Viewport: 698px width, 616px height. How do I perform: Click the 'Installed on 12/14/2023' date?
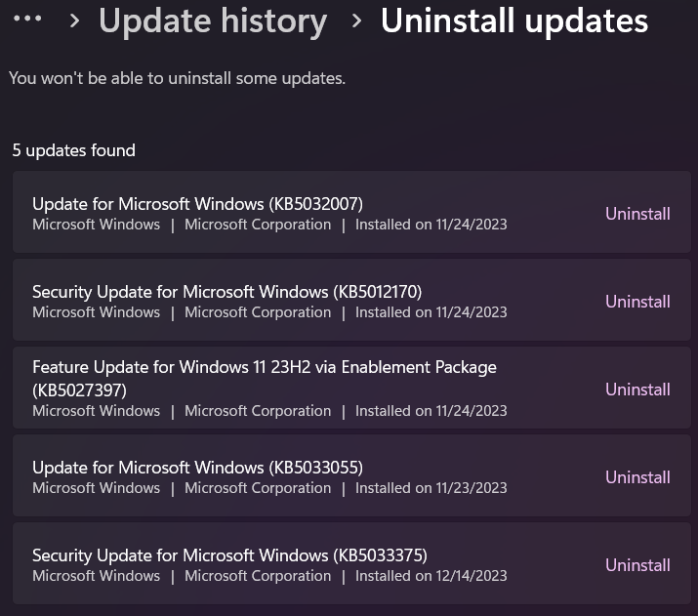(x=431, y=576)
